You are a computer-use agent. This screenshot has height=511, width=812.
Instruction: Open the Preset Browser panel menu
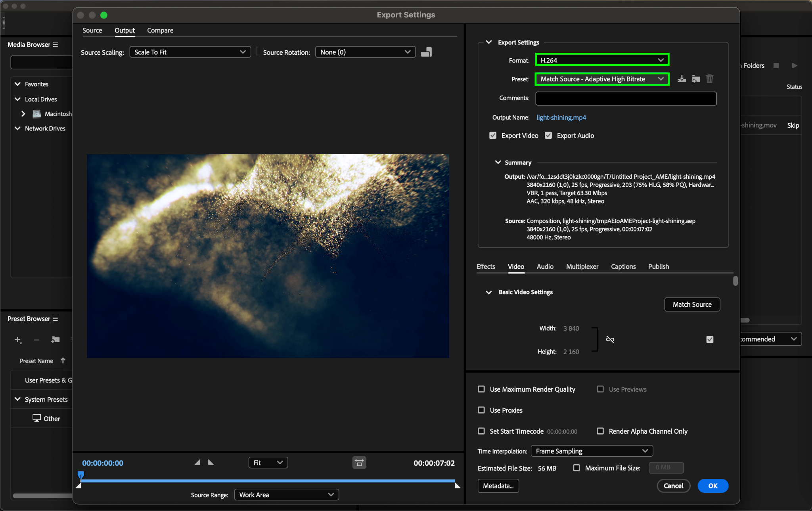pyautogui.click(x=56, y=319)
